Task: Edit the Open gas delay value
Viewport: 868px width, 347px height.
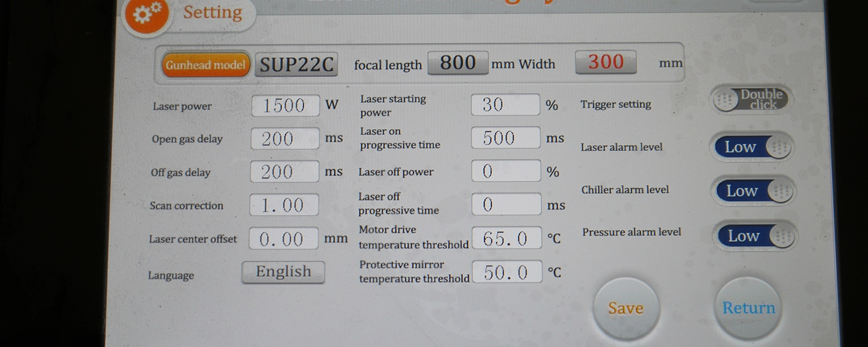Action: (x=284, y=139)
